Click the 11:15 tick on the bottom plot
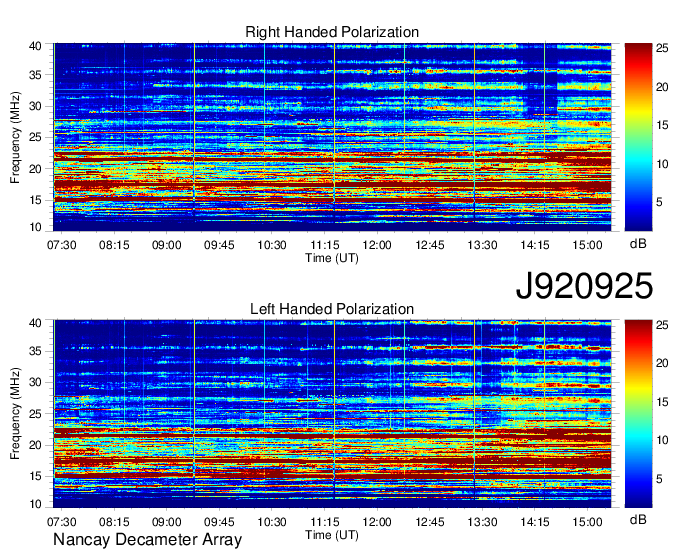The image size is (680, 552). (x=324, y=522)
